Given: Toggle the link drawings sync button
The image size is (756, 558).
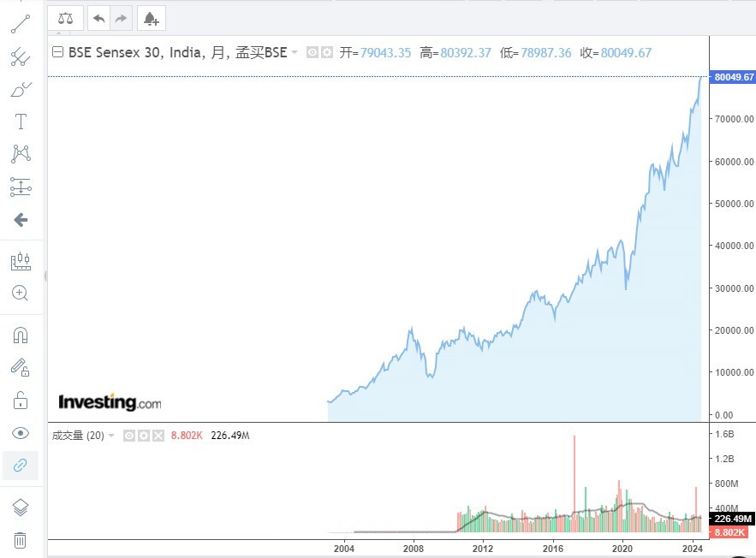Looking at the screenshot, I should pos(21,465).
